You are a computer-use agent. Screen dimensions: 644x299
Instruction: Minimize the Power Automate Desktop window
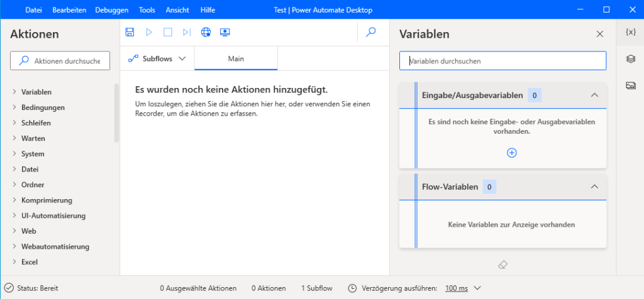580,10
